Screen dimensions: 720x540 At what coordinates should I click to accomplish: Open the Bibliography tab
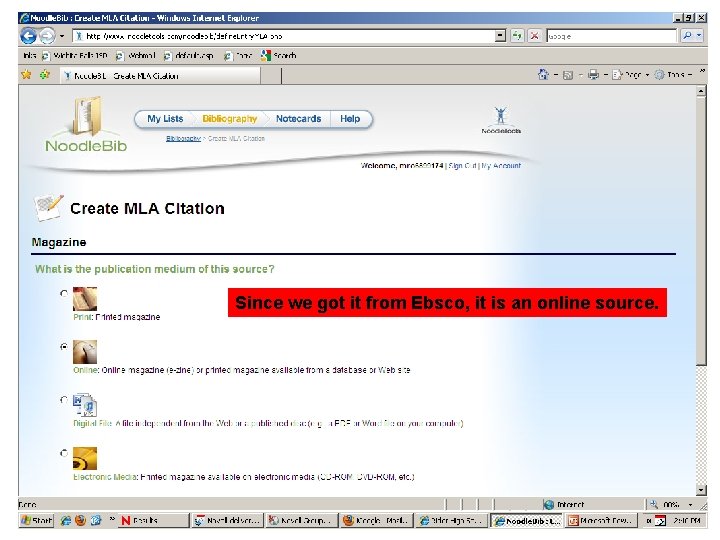(x=230, y=119)
